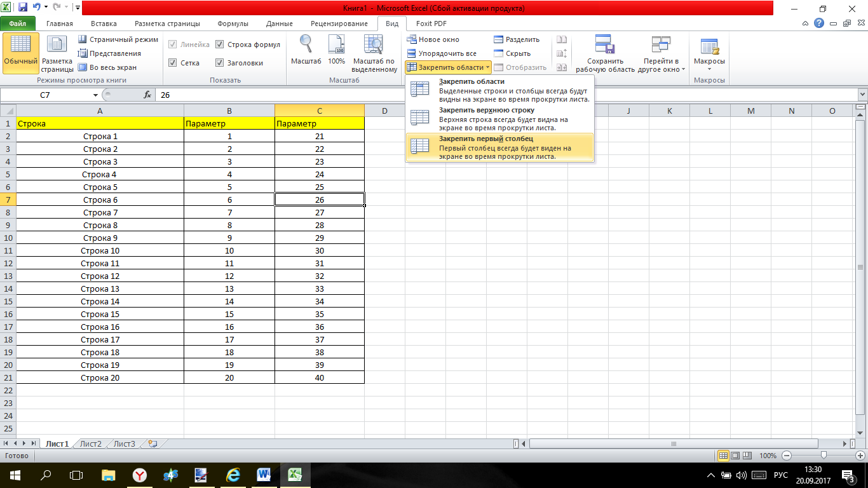The image size is (868, 488).
Task: Uncheck the Строка формул checkbox
Action: click(x=220, y=44)
